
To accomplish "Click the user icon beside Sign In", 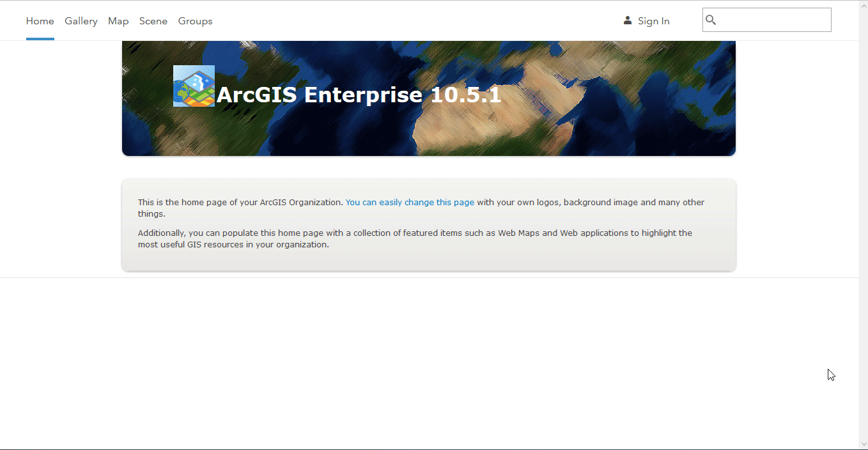I will [628, 20].
